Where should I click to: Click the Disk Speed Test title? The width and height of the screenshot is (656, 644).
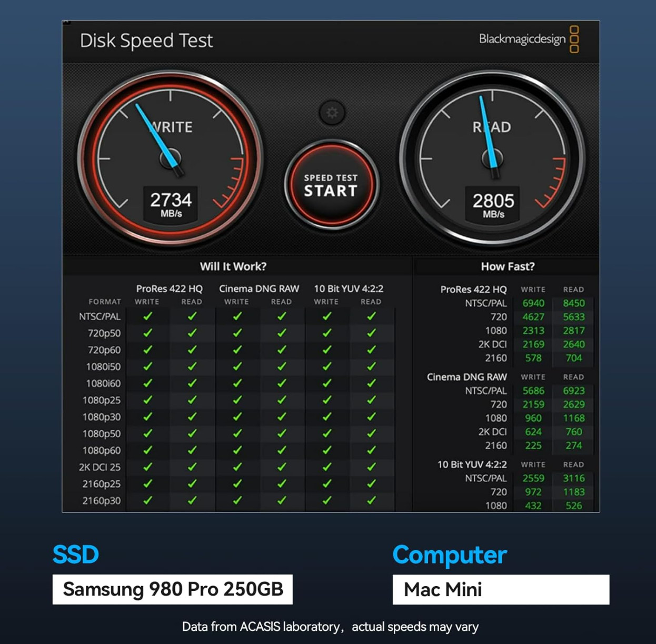tap(146, 41)
